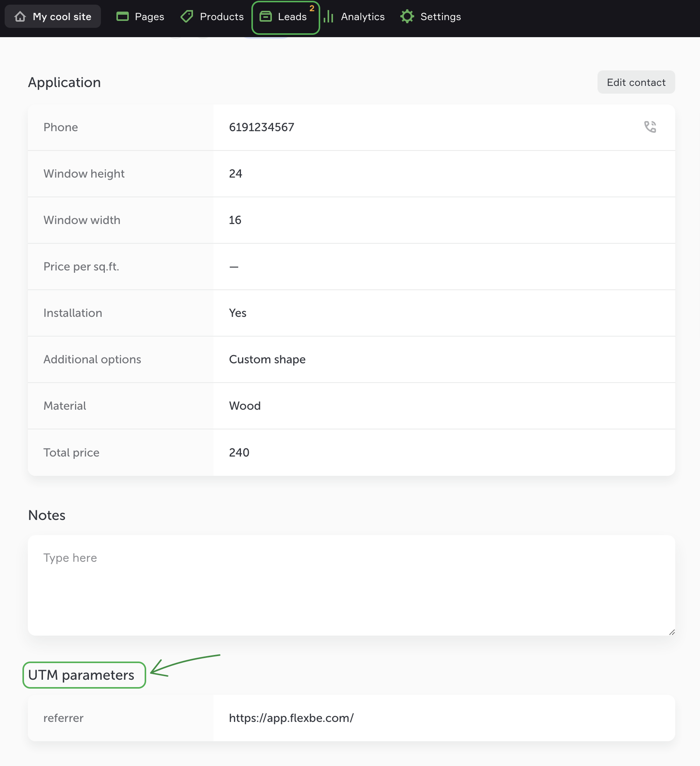Click the Notes text area resize handle
Screen dimensions: 700x766
672,632
